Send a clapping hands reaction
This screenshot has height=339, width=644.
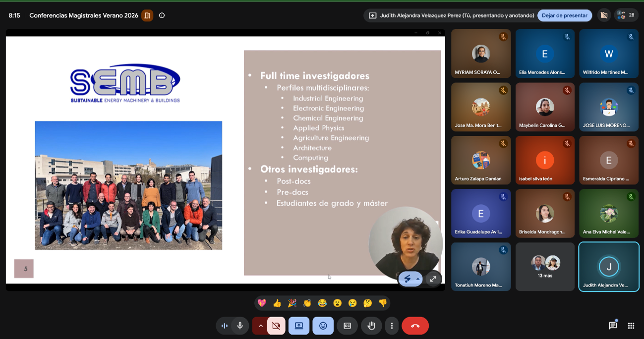[307, 303]
